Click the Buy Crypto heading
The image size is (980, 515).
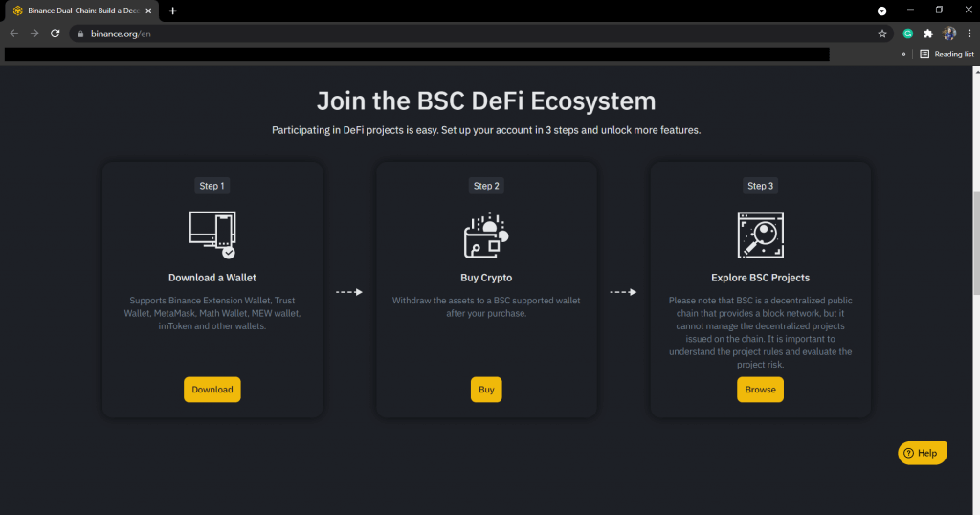pyautogui.click(x=486, y=278)
